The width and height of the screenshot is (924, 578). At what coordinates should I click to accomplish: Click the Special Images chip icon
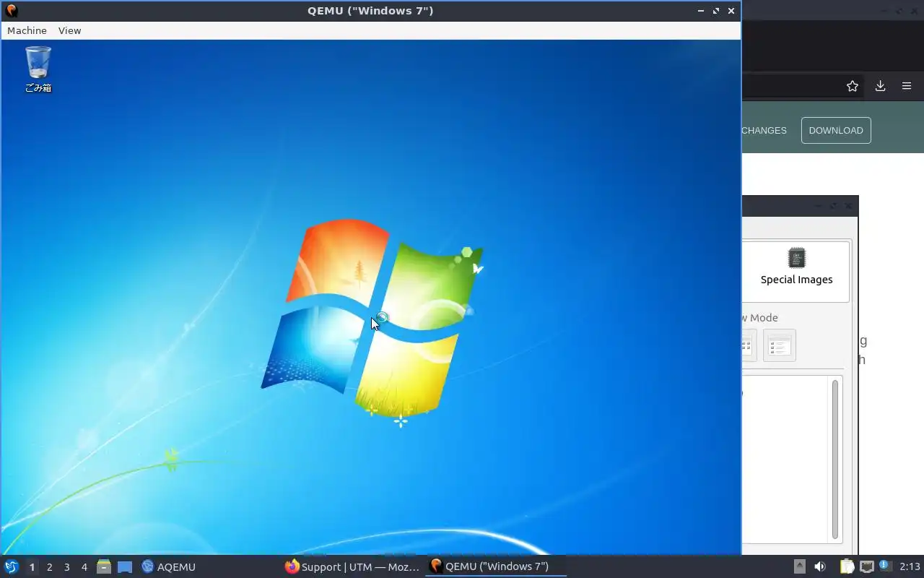pos(796,258)
